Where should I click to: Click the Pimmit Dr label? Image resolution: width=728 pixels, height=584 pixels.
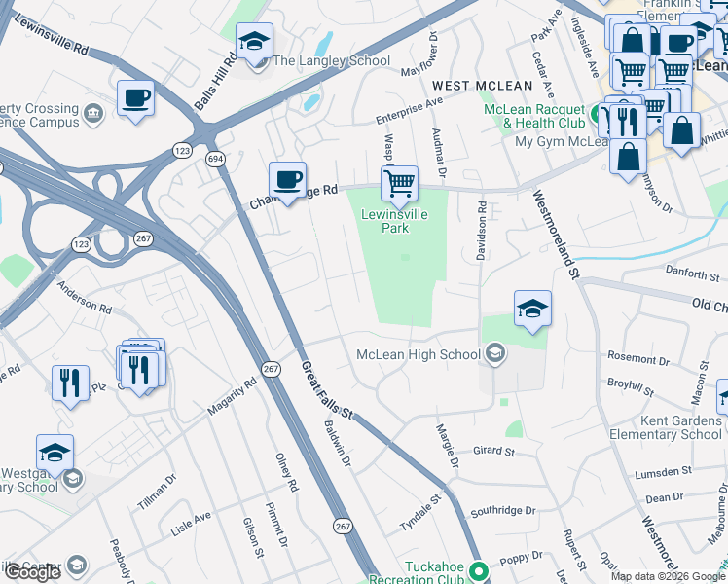(x=276, y=525)
